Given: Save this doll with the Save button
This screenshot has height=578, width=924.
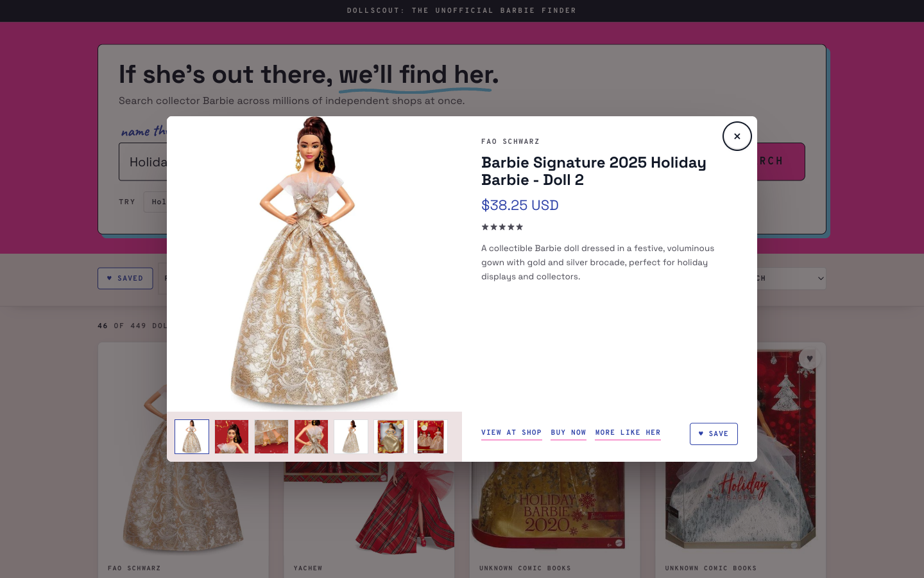Looking at the screenshot, I should point(714,434).
